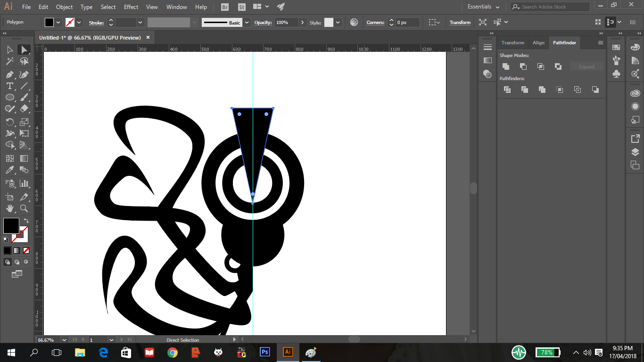Restore default fill and stroke colors
This screenshot has width=644, height=362.
[x=6, y=239]
